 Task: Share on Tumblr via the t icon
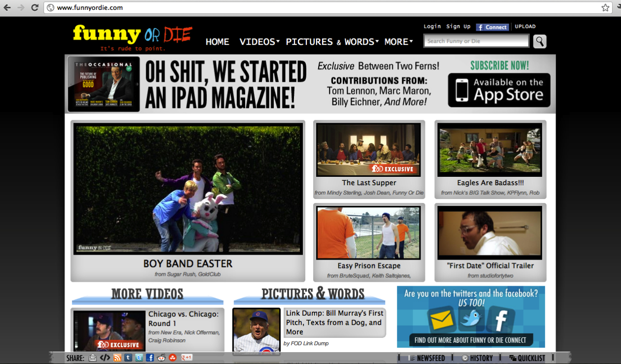(128, 358)
